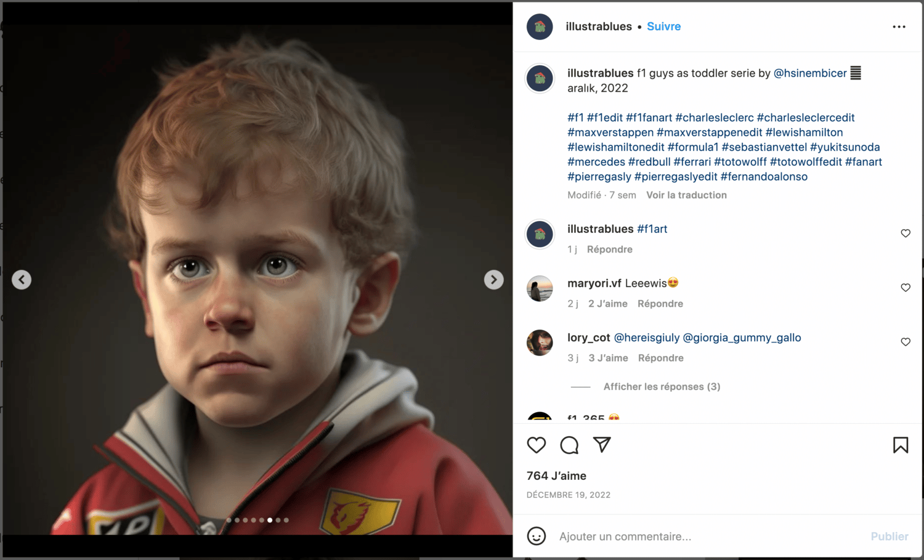Like maryori.vf's comment
Image resolution: width=924 pixels, height=560 pixels.
point(906,288)
